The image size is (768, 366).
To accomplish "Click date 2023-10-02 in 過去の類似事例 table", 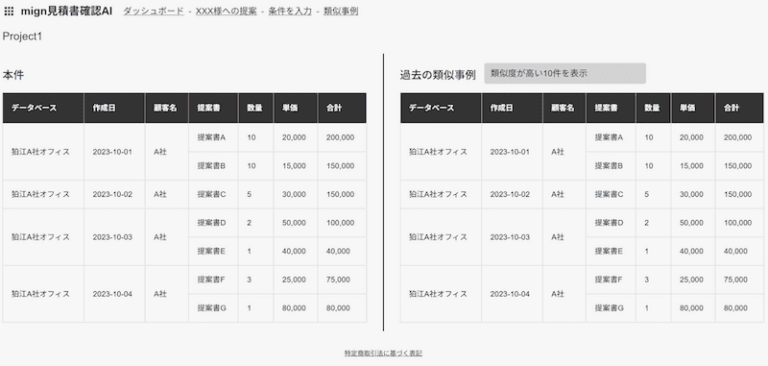I will pos(510,195).
